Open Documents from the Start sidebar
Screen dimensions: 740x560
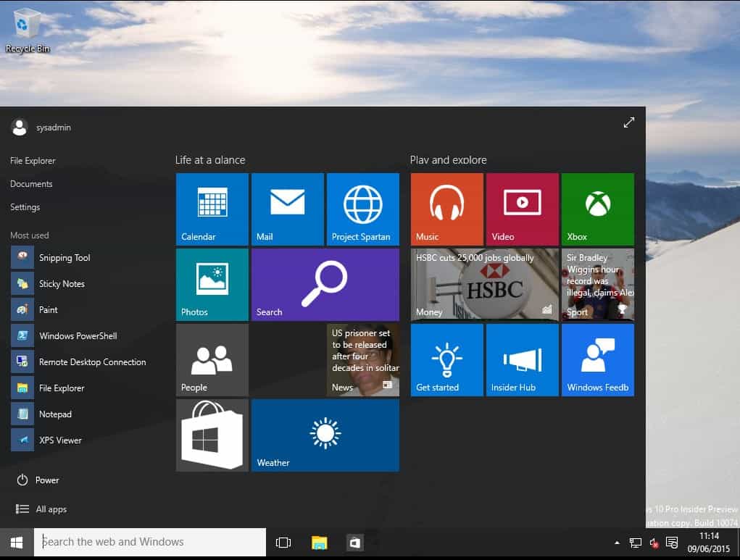coord(31,183)
